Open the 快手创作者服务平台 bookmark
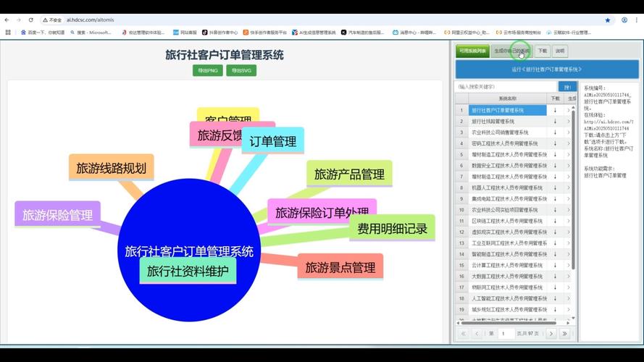This screenshot has height=362, width=644. pos(264,32)
